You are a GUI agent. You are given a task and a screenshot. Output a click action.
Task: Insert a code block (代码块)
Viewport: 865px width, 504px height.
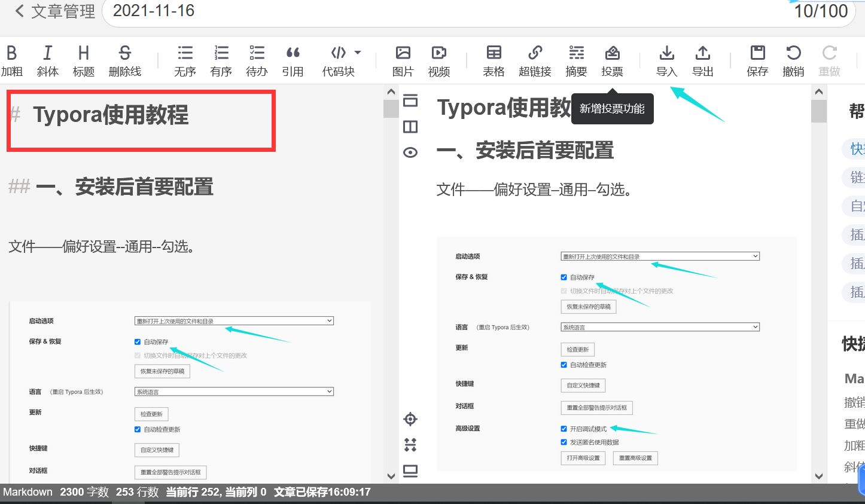tap(339, 61)
